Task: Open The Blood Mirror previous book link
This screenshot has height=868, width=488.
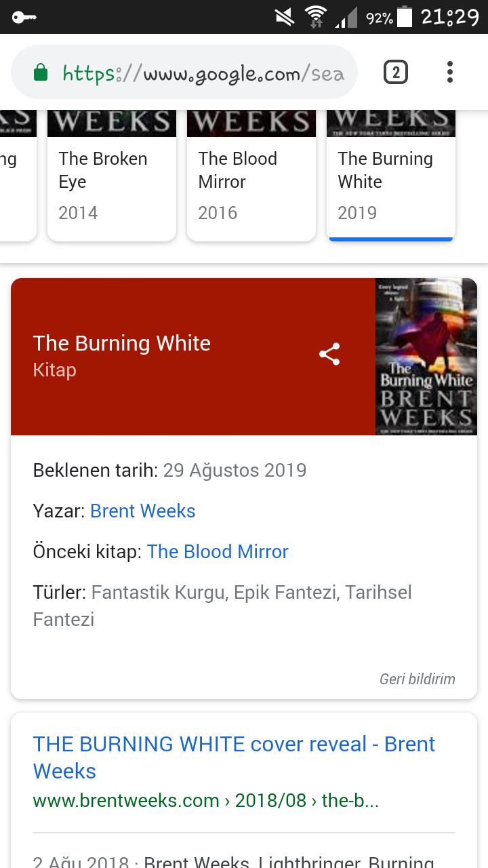Action: coord(218,552)
